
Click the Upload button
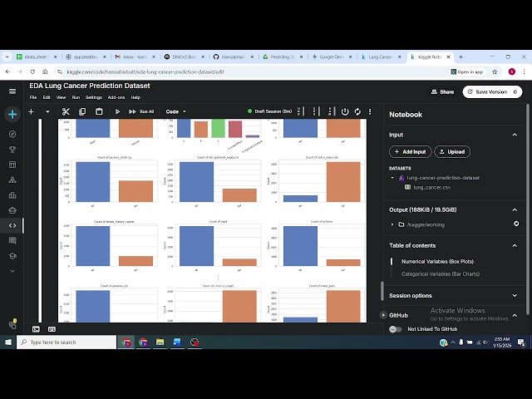[452, 151]
